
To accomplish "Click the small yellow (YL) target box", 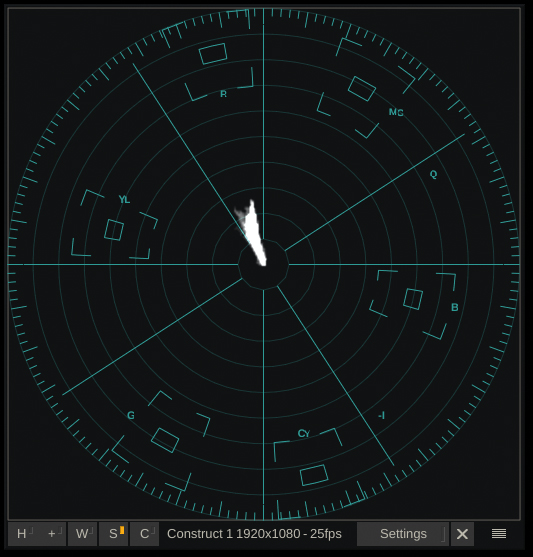I will [x=114, y=230].
